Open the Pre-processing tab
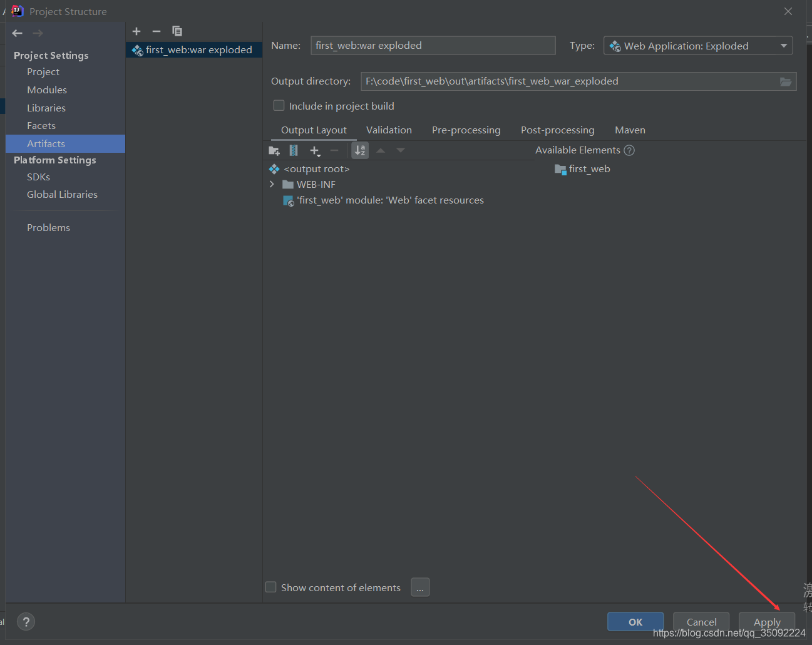The height and width of the screenshot is (645, 812). tap(466, 130)
